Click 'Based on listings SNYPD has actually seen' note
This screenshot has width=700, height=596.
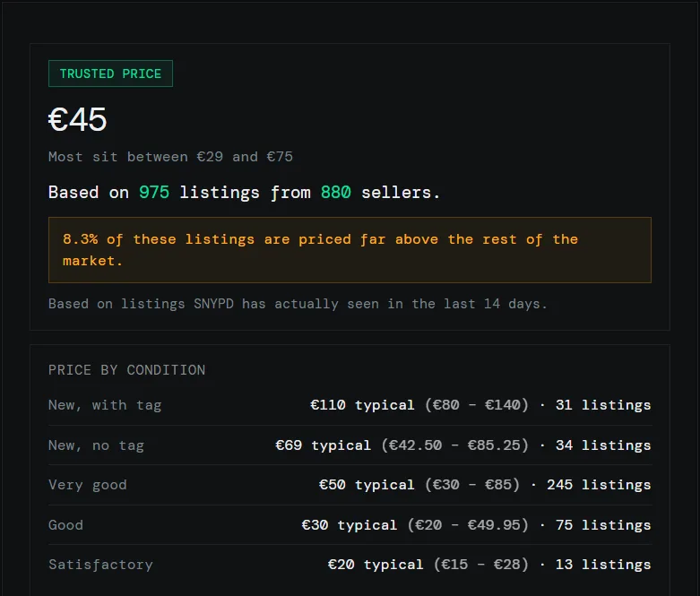298,304
